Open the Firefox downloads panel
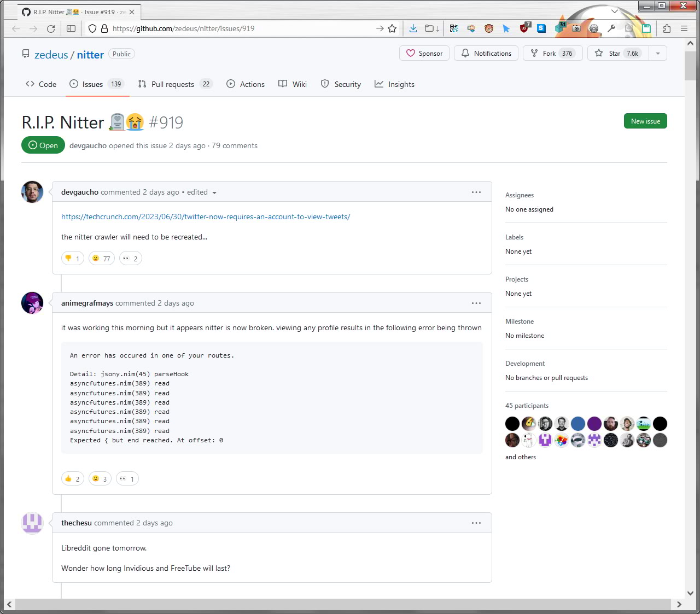 click(x=413, y=28)
